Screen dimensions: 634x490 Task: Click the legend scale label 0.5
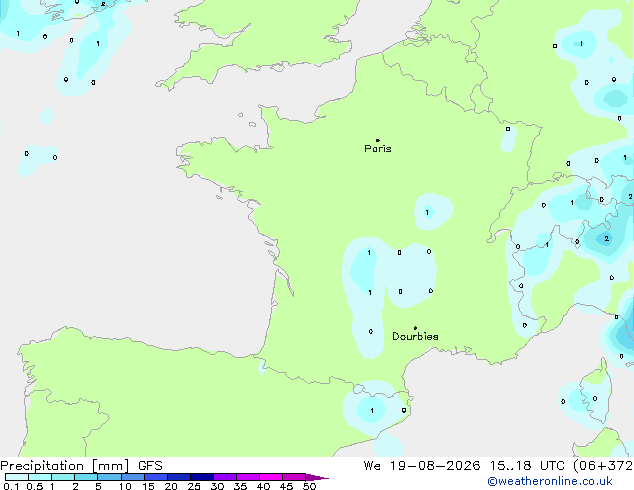[x=35, y=486]
